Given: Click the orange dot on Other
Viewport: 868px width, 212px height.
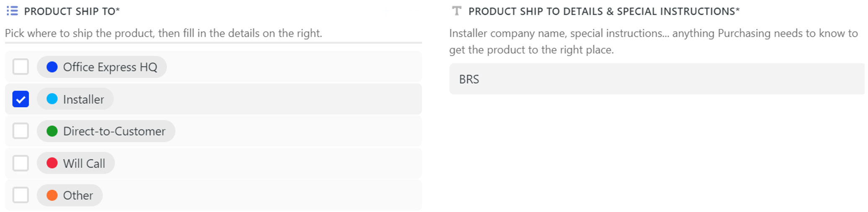Looking at the screenshot, I should click(52, 195).
